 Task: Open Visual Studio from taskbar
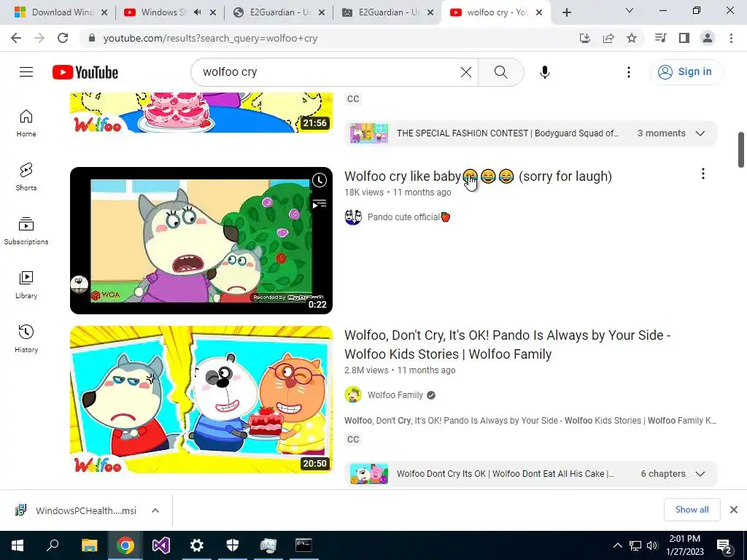[x=161, y=545]
